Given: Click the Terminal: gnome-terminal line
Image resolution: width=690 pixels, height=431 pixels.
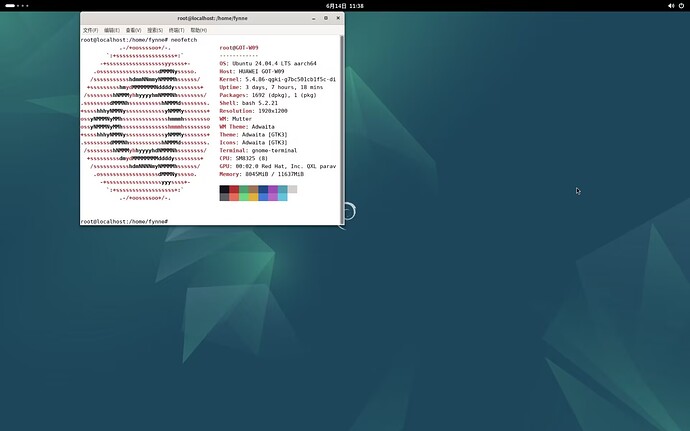Looking at the screenshot, I should click(258, 151).
